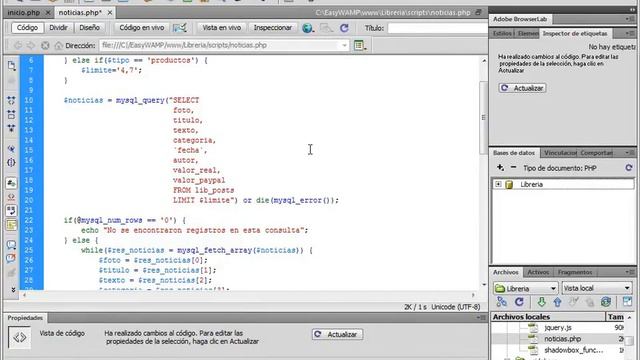Open the live view options icon
The height and width of the screenshot is (360, 640).
pyautogui.click(x=359, y=46)
